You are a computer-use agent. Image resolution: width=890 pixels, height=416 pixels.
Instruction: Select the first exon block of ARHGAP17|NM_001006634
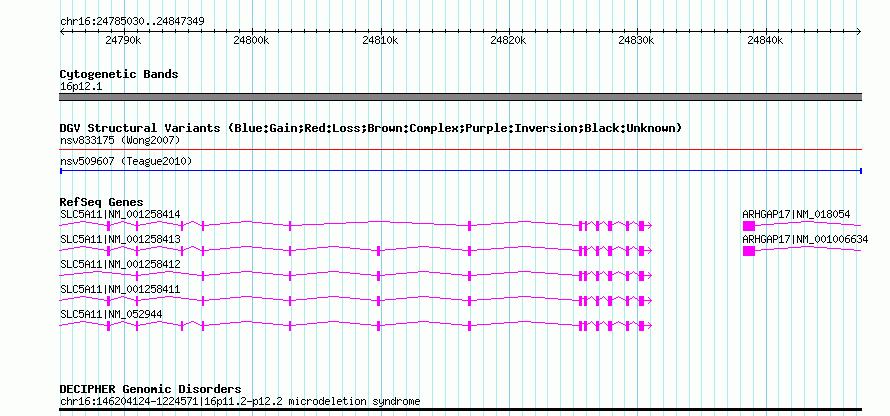[x=749, y=251]
